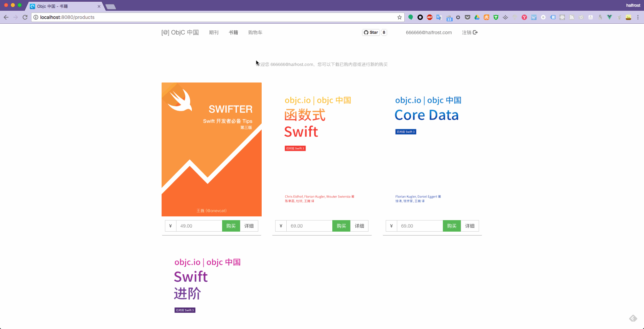Open the 购物车 nav item
Viewport: 644px width, 329px height.
255,32
